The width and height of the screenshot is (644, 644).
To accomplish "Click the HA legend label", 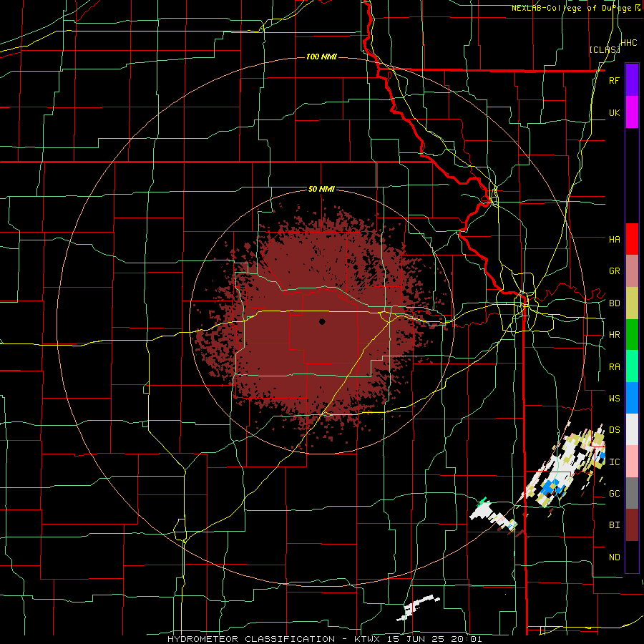I will [614, 239].
